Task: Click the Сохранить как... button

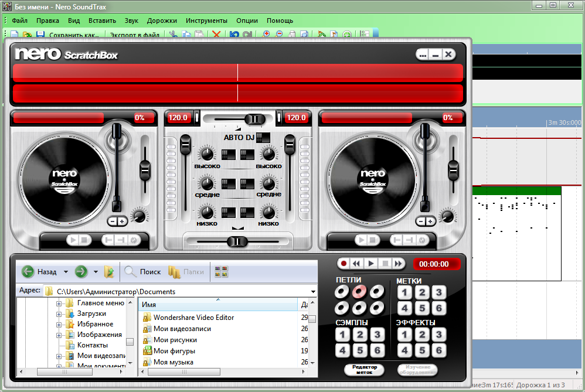Action: pyautogui.click(x=74, y=35)
